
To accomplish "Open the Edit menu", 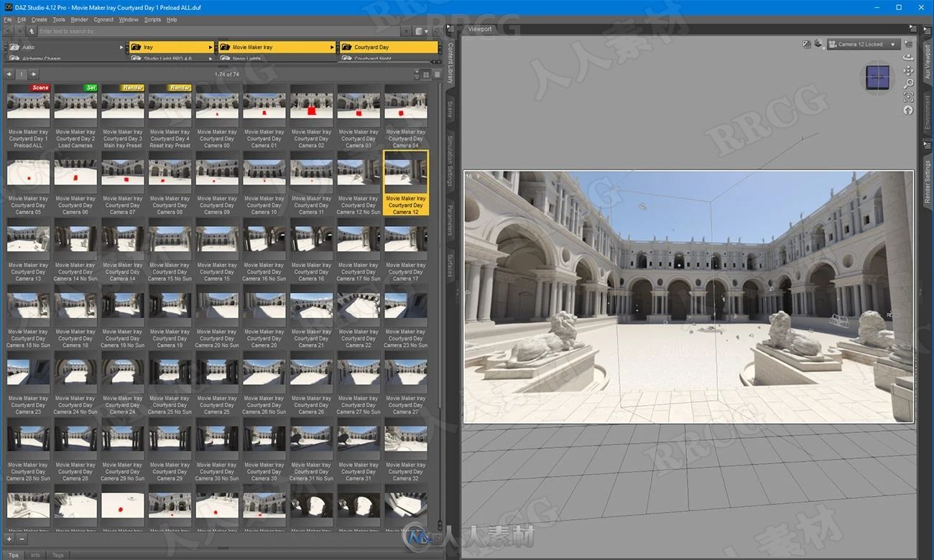I will [x=22, y=19].
